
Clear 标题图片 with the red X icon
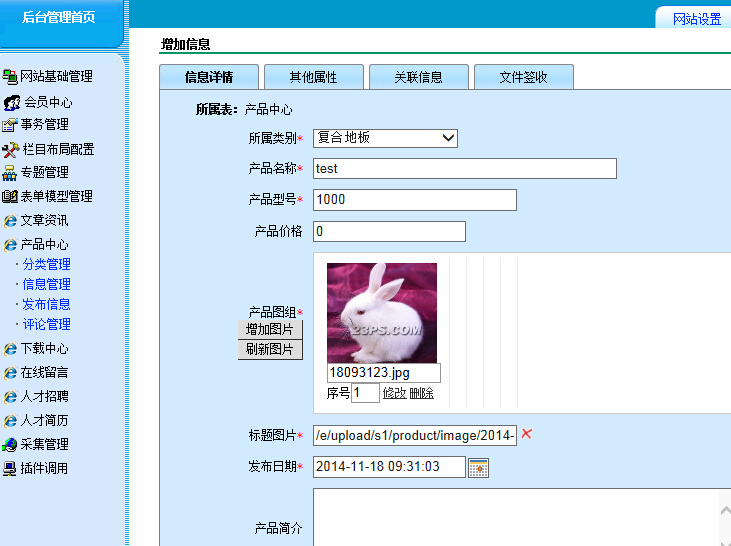(527, 434)
